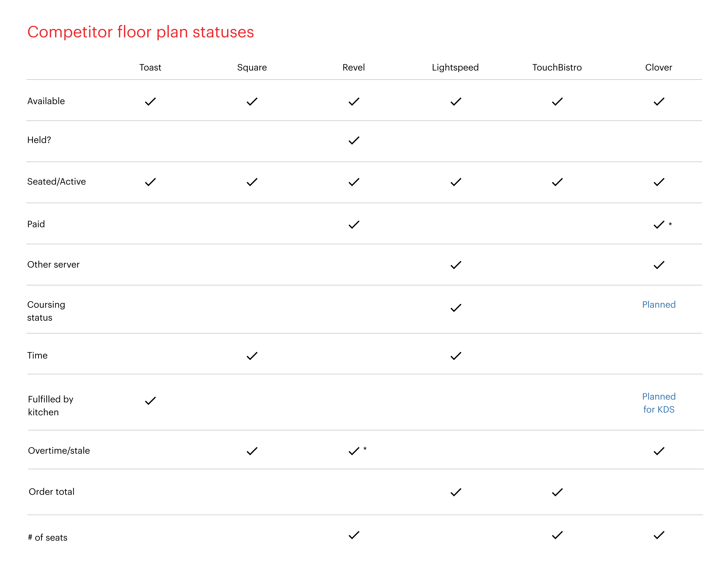The width and height of the screenshot is (728, 579).
Task: Click the Planned for KDS text
Action: click(x=659, y=403)
